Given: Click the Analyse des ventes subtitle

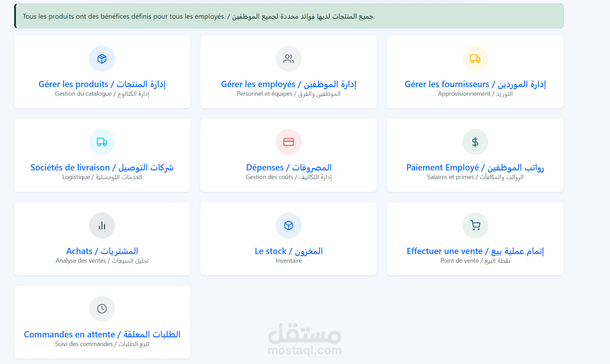Looking at the screenshot, I should point(102,261).
